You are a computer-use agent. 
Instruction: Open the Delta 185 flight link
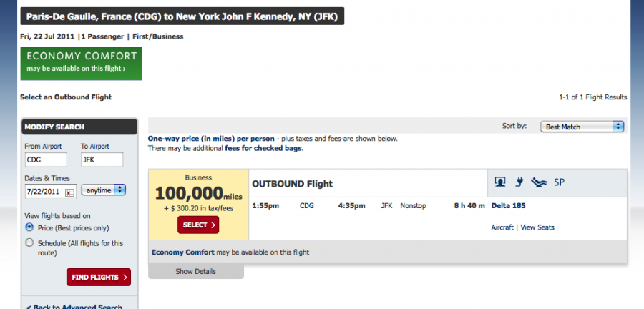point(509,206)
